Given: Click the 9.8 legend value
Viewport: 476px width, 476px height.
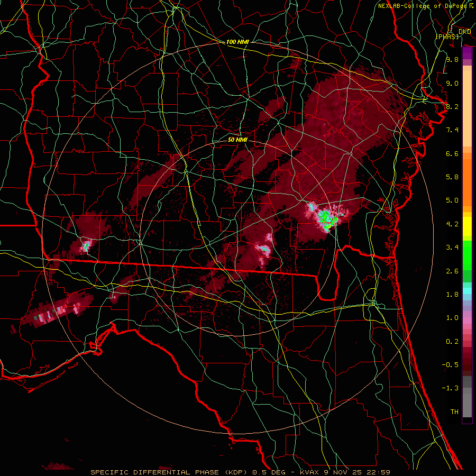Looking at the screenshot, I should click(x=452, y=59).
